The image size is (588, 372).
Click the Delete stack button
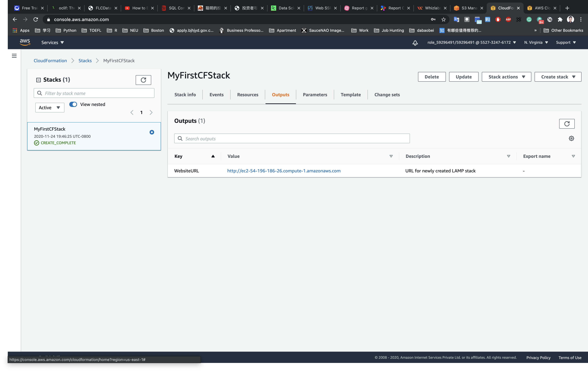click(431, 77)
